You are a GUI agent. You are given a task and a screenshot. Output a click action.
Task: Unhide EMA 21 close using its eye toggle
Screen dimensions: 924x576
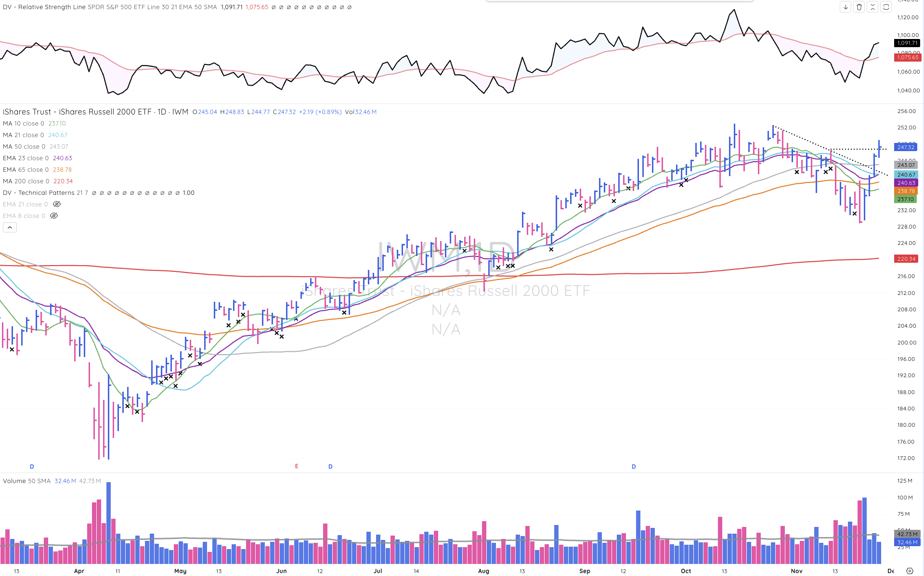[56, 204]
